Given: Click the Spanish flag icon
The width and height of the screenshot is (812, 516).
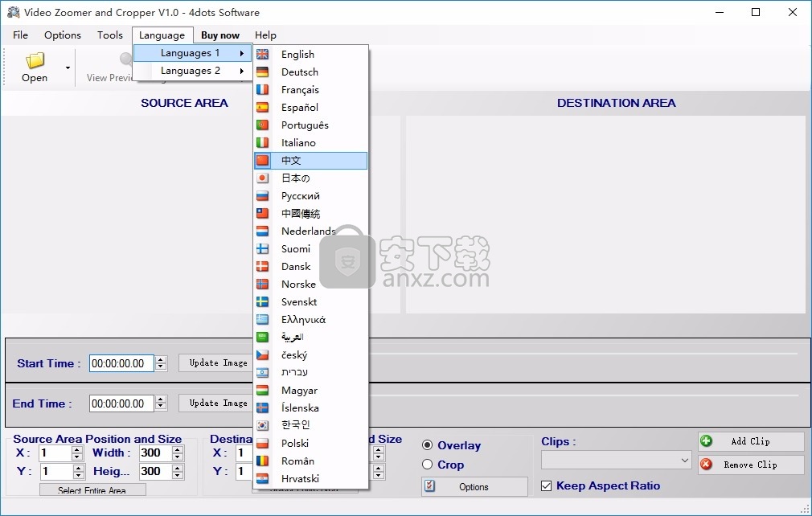Looking at the screenshot, I should pos(263,107).
